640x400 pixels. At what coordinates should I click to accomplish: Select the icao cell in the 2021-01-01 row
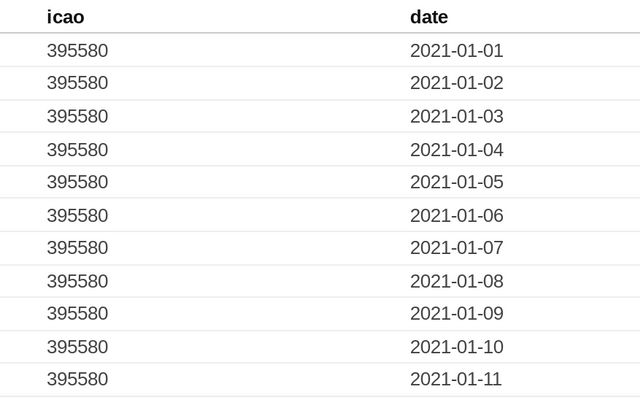pos(77,50)
